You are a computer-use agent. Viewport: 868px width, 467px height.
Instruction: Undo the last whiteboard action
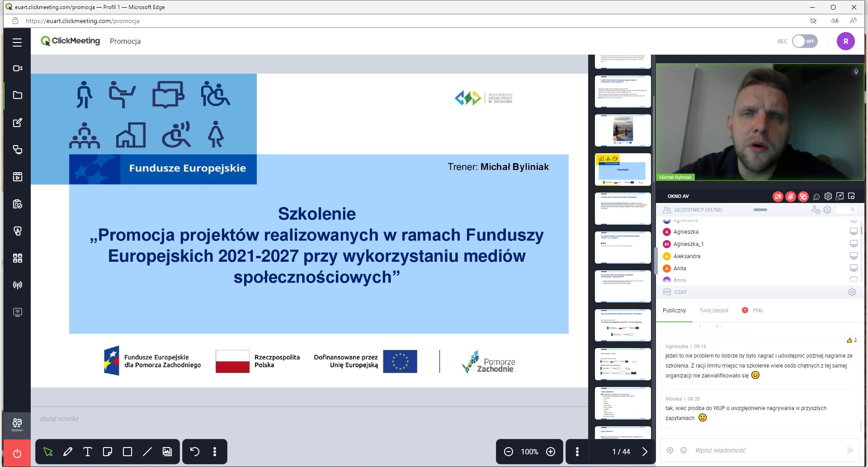tap(194, 452)
